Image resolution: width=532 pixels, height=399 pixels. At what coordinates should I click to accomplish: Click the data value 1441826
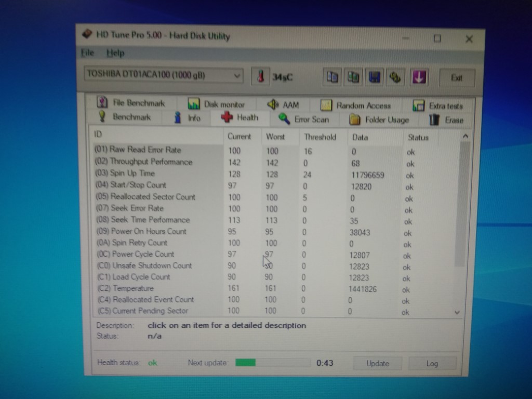pos(363,289)
